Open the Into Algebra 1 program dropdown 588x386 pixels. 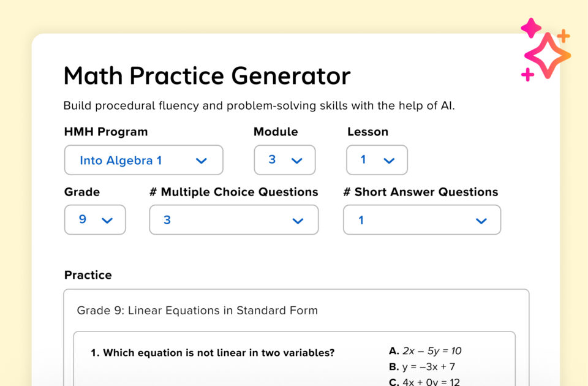pos(143,160)
